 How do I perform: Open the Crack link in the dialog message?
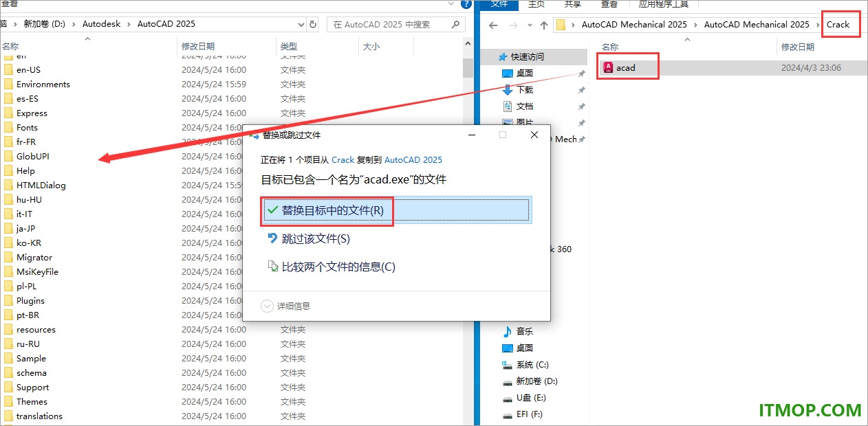(x=343, y=159)
